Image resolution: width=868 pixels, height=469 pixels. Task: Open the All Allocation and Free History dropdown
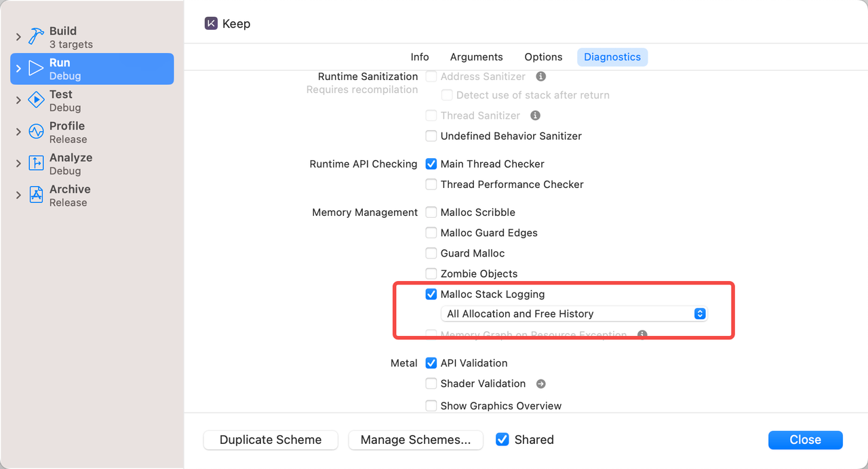[574, 314]
